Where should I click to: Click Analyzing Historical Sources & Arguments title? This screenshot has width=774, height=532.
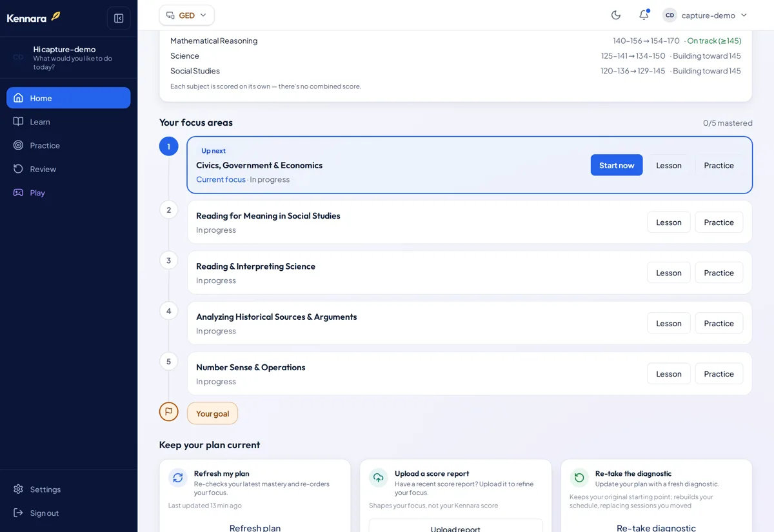pos(276,317)
